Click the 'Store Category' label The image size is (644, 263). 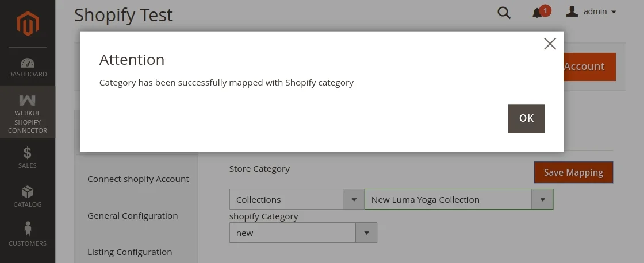pos(259,169)
